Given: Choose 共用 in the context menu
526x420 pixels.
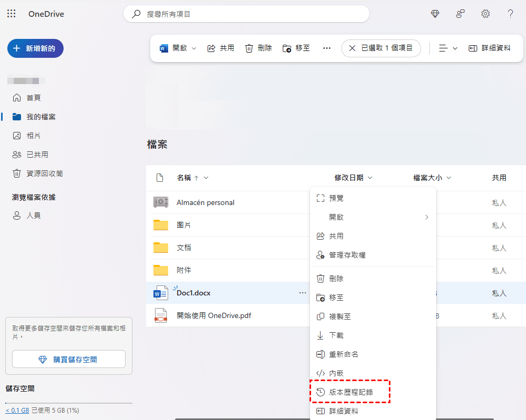Looking at the screenshot, I should [x=373, y=236].
